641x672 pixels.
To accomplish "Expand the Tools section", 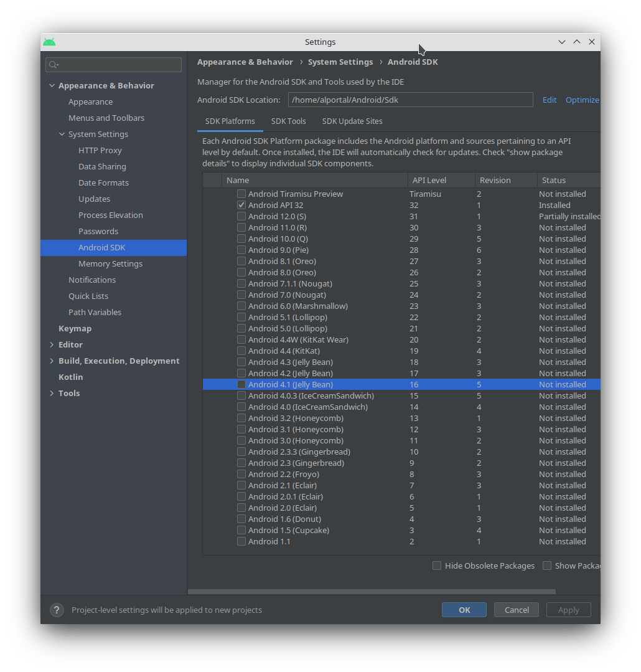I will [52, 393].
